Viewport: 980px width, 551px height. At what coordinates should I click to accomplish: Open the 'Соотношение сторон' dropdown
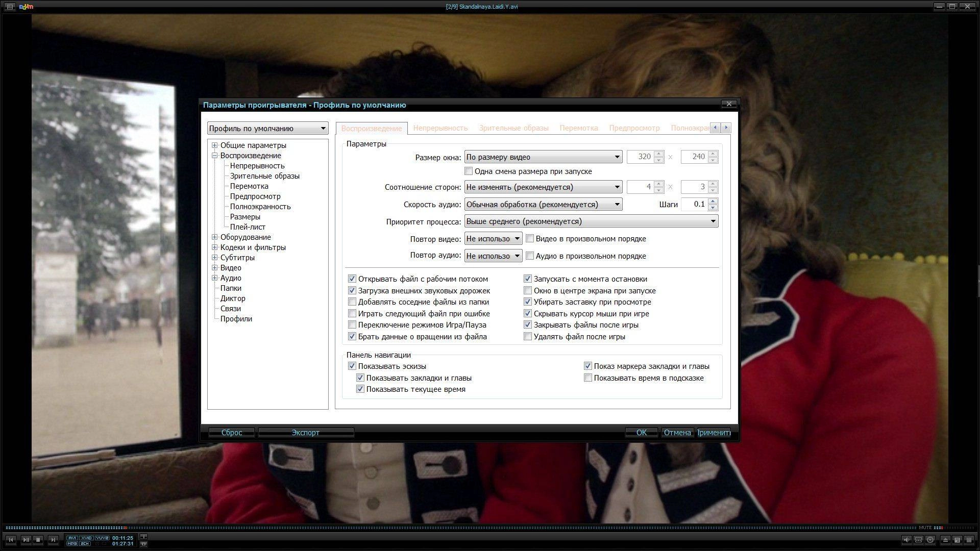[x=543, y=187]
